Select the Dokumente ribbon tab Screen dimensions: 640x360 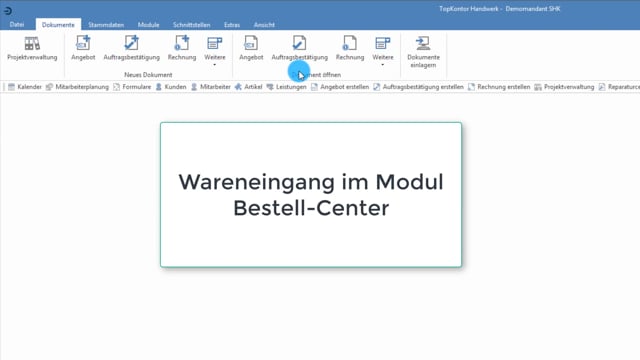click(x=58, y=24)
